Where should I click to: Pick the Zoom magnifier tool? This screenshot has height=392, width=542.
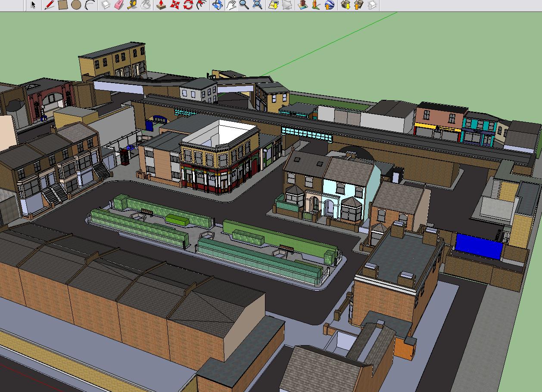pyautogui.click(x=244, y=5)
